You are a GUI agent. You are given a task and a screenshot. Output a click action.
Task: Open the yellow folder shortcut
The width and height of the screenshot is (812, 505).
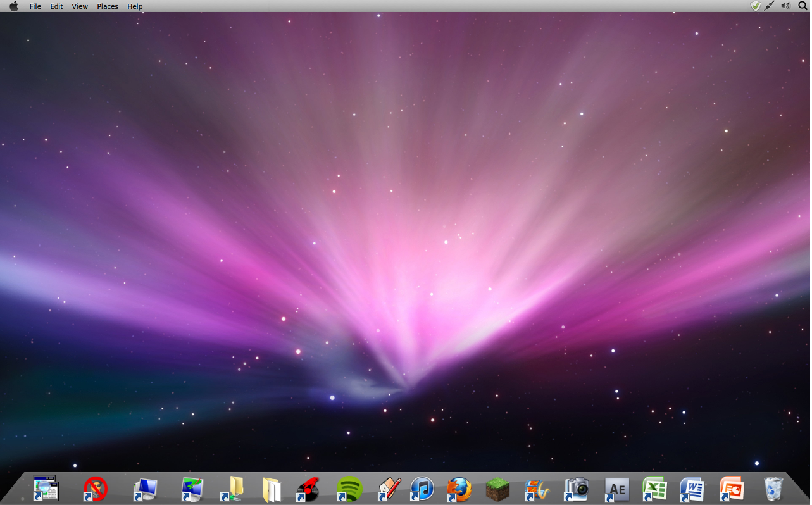[x=235, y=487]
